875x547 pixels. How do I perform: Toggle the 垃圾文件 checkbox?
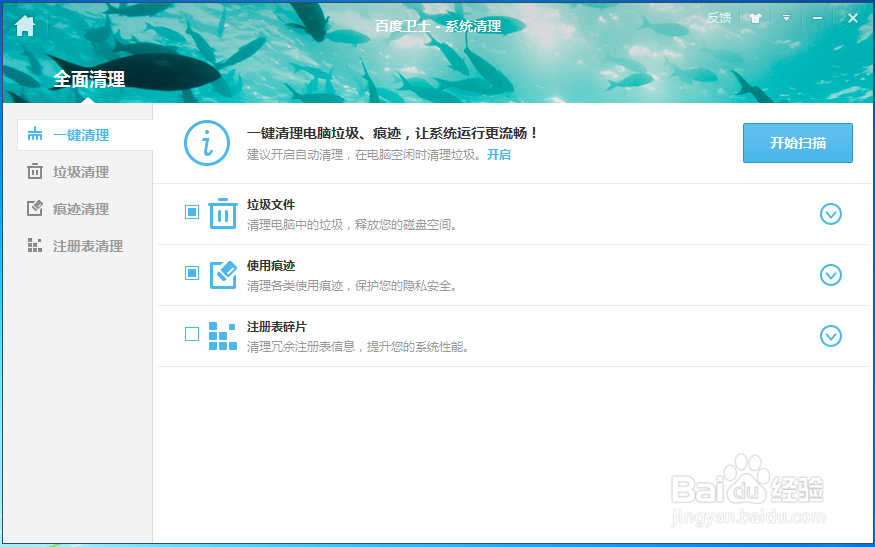tap(192, 212)
